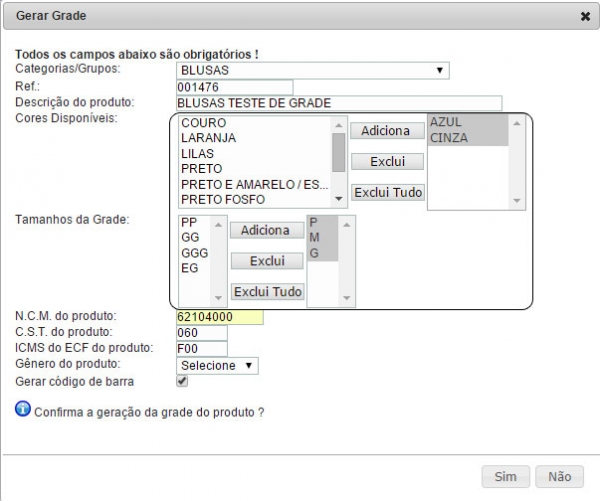
Task: Click up arrow of available sizes scrollbar
Action: click(x=218, y=225)
